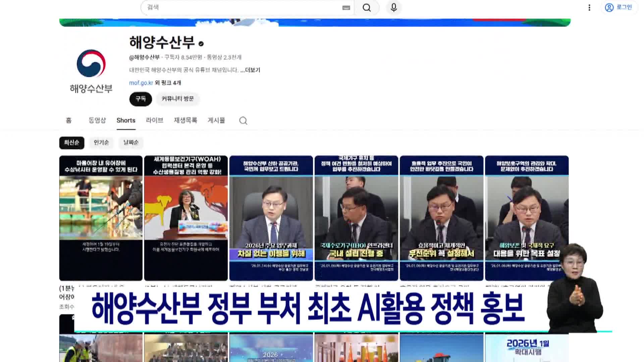Screen dimensions: 644x362
Task: Click the channel search magnifier icon
Action: pyautogui.click(x=243, y=121)
